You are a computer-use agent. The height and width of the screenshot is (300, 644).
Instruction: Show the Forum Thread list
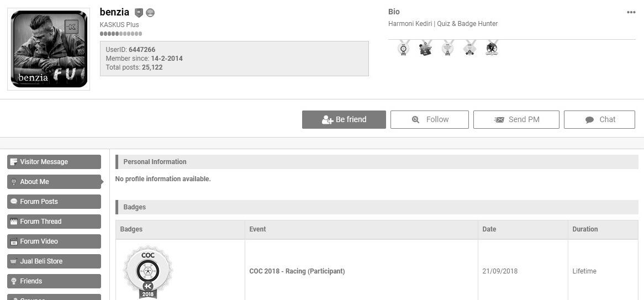[x=54, y=222]
